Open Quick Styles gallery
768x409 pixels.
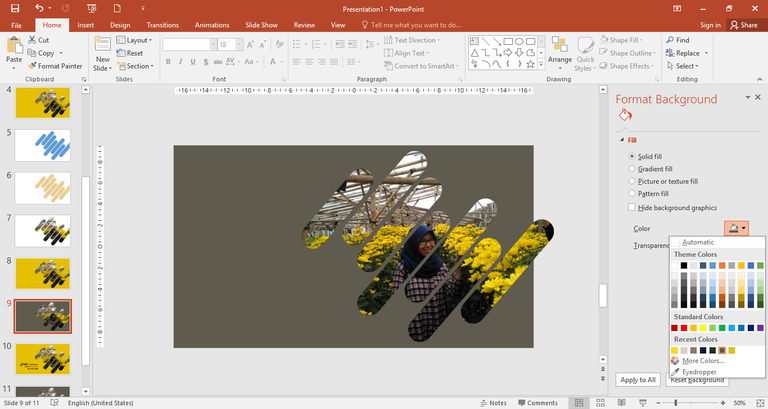point(584,52)
